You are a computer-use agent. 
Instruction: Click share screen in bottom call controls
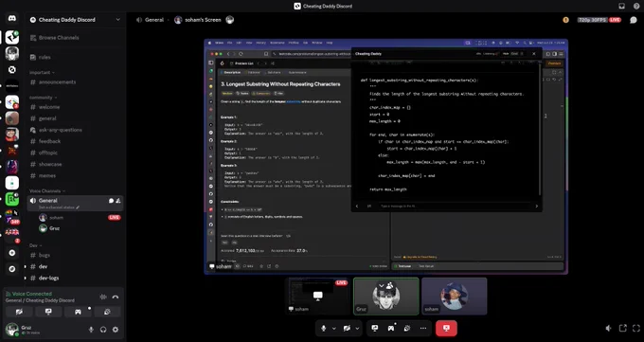375,328
